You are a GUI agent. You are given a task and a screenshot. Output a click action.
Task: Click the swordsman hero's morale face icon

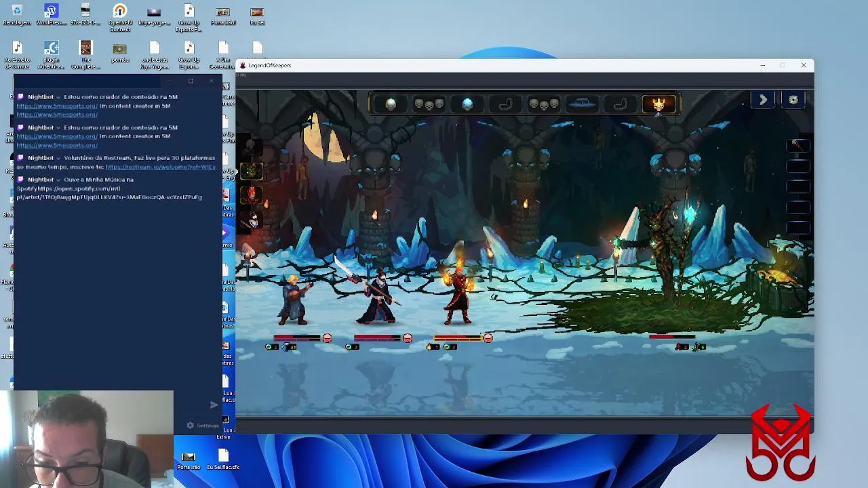tap(407, 338)
